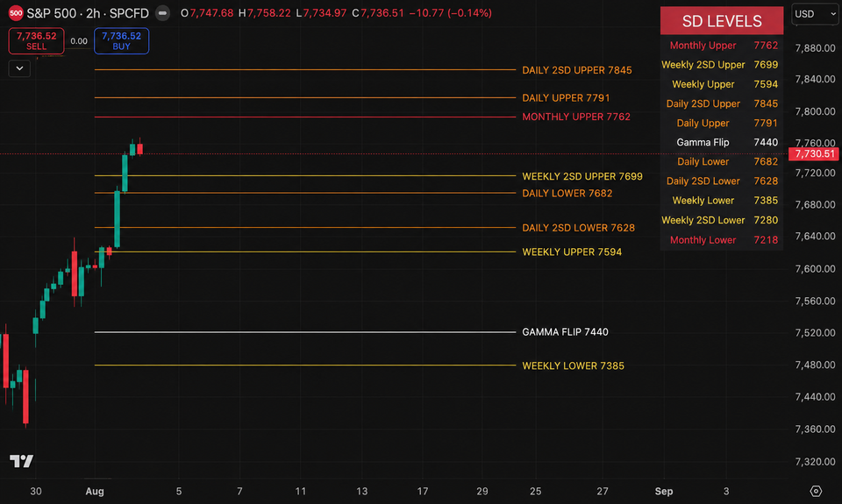Click the red S&P 500 symbol logo
This screenshot has width=842, height=504.
click(x=16, y=13)
